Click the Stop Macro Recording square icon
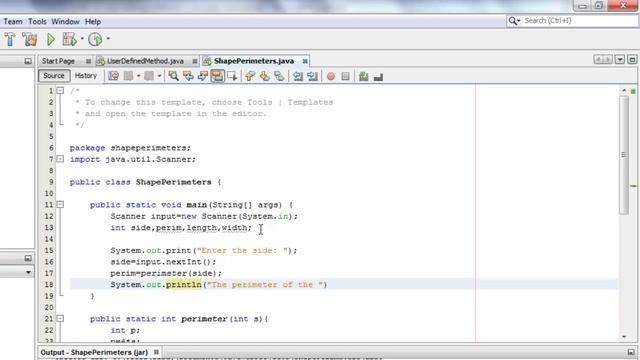The height and width of the screenshot is (360, 640). click(345, 76)
